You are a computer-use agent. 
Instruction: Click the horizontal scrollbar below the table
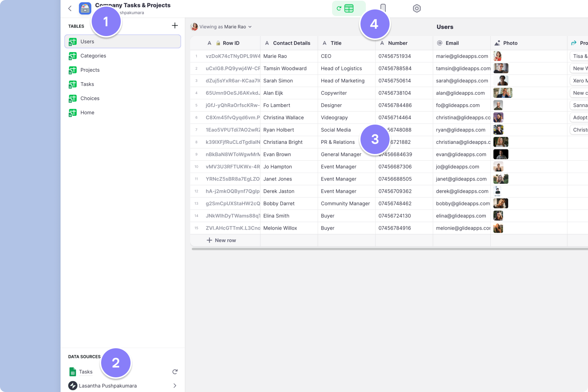(x=385, y=249)
